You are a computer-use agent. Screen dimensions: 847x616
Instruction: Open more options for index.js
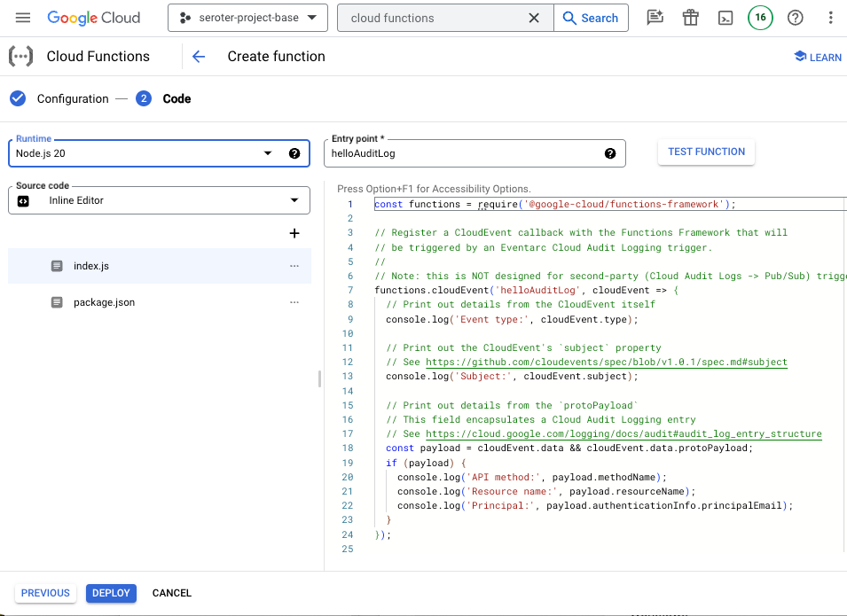[294, 266]
